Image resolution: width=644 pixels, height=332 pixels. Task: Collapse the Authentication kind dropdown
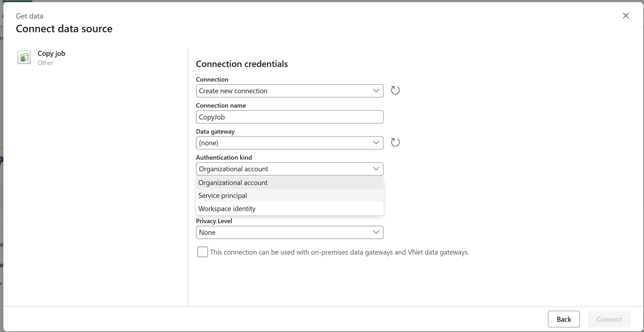pyautogui.click(x=289, y=169)
